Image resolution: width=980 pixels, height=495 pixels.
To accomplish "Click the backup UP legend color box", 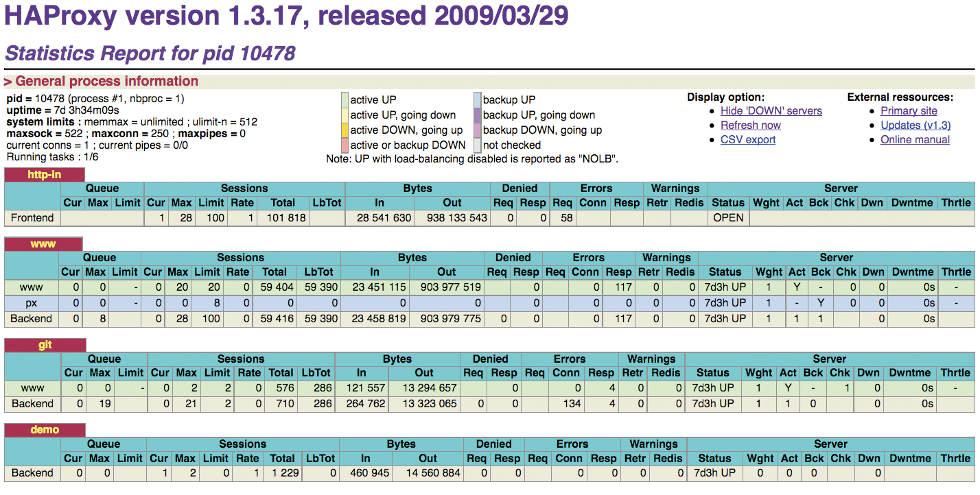I will (x=478, y=100).
